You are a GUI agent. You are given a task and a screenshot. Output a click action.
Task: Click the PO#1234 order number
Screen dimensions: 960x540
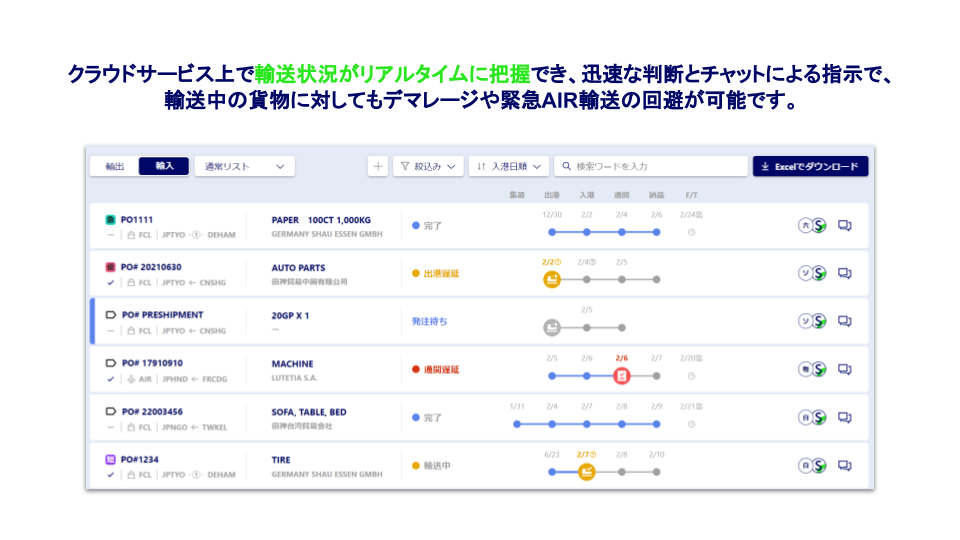(x=140, y=459)
